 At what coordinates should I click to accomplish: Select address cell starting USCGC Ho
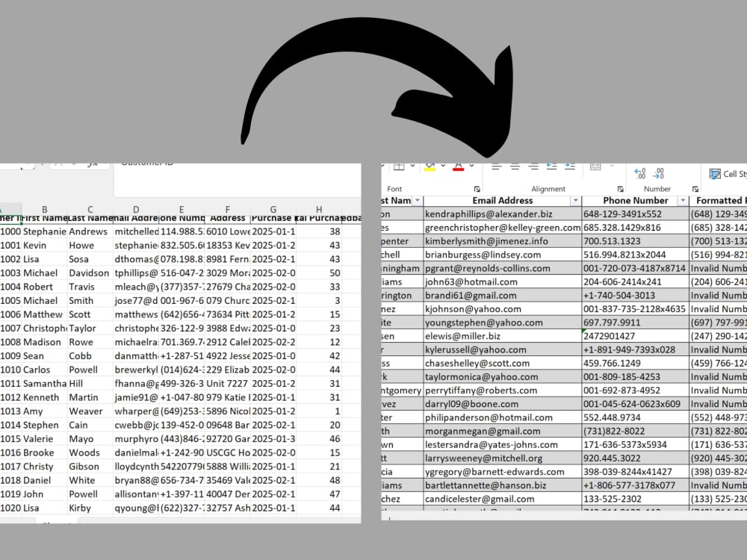click(x=227, y=452)
